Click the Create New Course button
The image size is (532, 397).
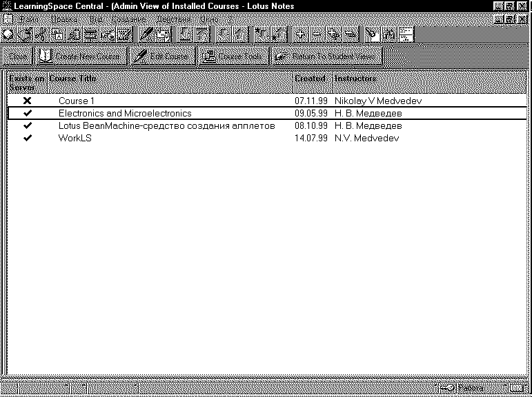click(81, 57)
